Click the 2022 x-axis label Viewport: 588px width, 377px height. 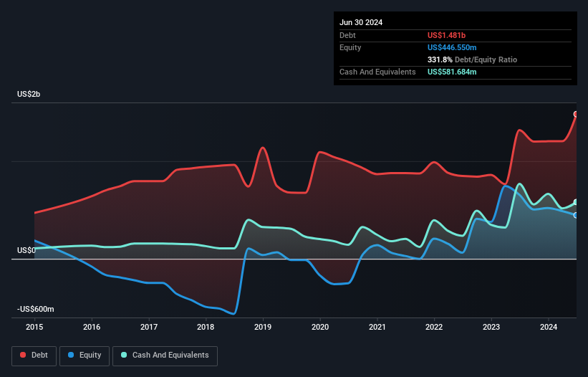(434, 327)
